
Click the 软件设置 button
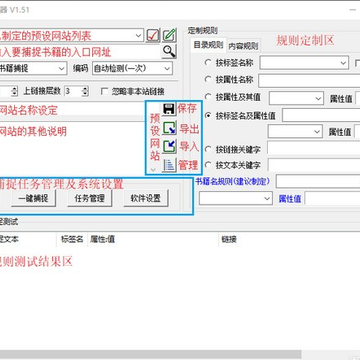[x=146, y=198]
